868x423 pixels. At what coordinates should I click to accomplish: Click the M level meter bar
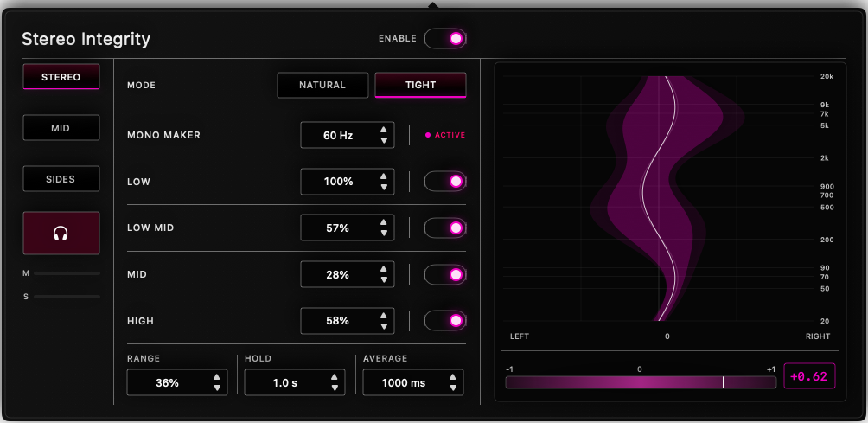click(x=67, y=273)
